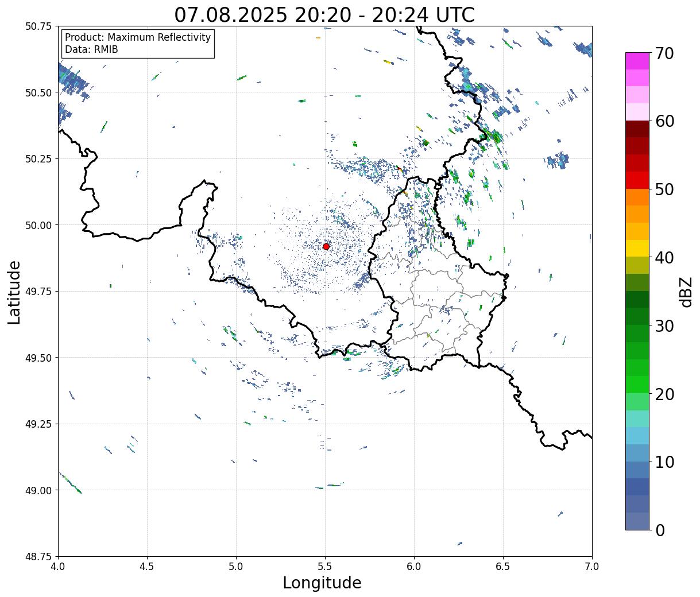Click the 7.0 longitude tick label
Image resolution: width=700 pixels, height=597 pixels.
click(x=592, y=567)
